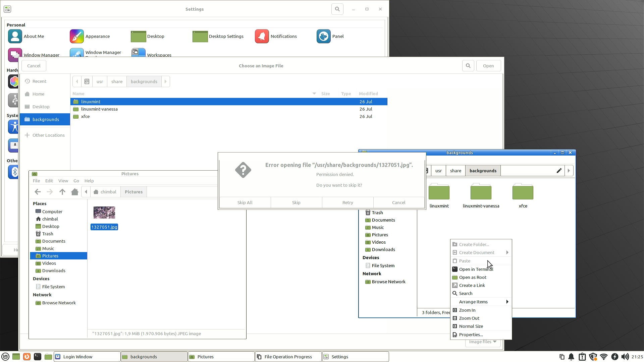This screenshot has width=644, height=362.
Task: Go up one folder in Pictures window
Action: 62,192
